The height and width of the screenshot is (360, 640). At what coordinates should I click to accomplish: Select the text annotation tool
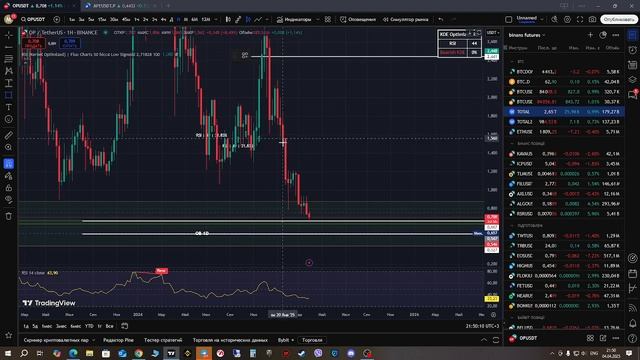(x=9, y=107)
